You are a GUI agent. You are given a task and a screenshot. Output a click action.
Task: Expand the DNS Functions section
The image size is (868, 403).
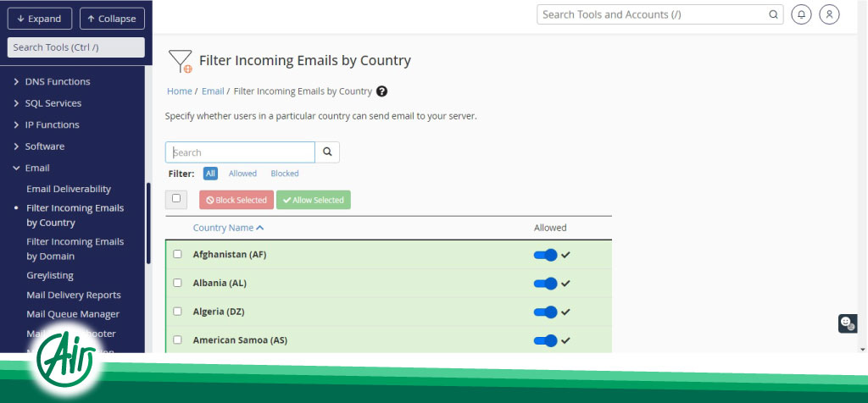point(52,81)
